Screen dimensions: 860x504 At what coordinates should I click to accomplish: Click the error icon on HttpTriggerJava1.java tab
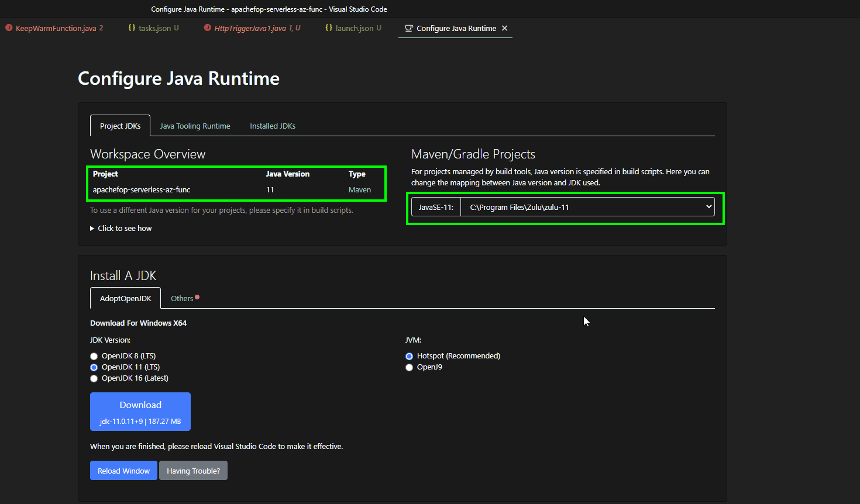(208, 28)
